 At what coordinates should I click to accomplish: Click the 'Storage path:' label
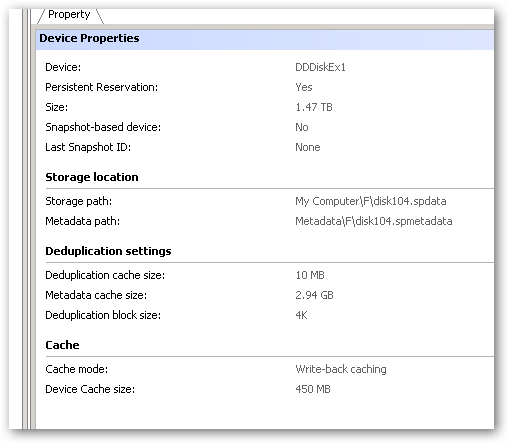79,201
